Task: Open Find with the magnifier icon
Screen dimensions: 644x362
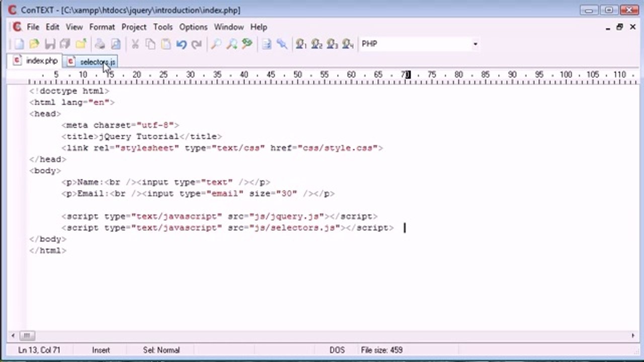Action: (x=216, y=44)
